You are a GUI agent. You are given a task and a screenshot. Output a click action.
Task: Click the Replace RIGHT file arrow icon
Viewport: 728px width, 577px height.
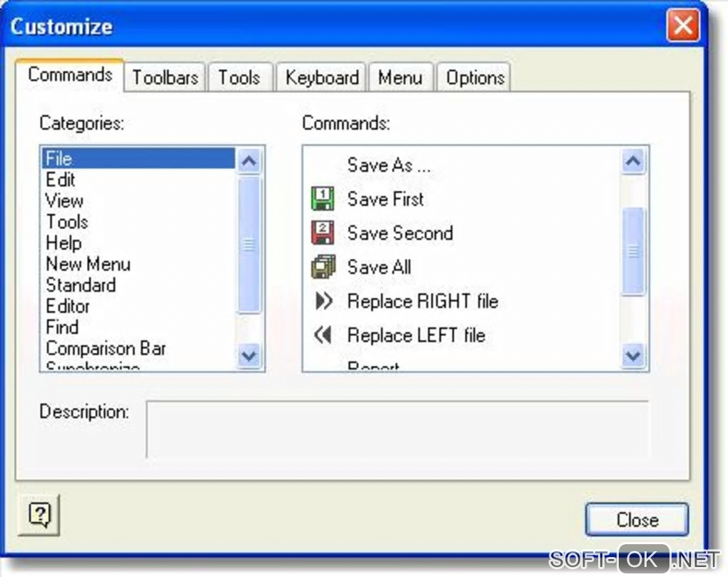[x=323, y=302]
